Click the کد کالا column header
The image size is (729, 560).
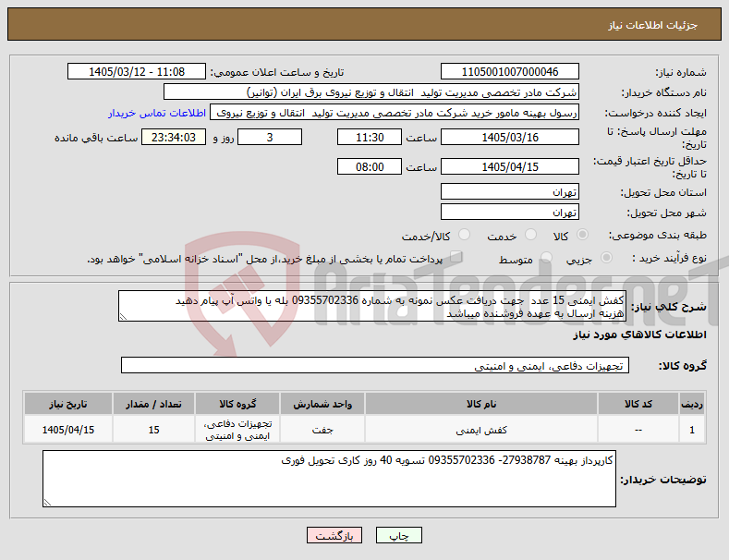(x=638, y=404)
